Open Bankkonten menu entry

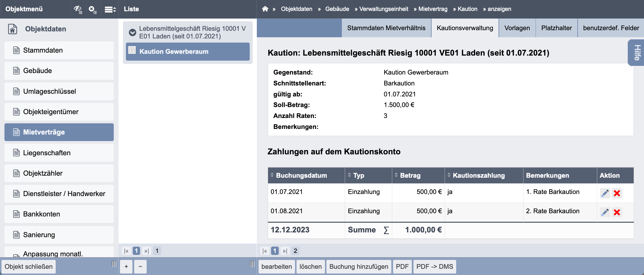(x=59, y=214)
